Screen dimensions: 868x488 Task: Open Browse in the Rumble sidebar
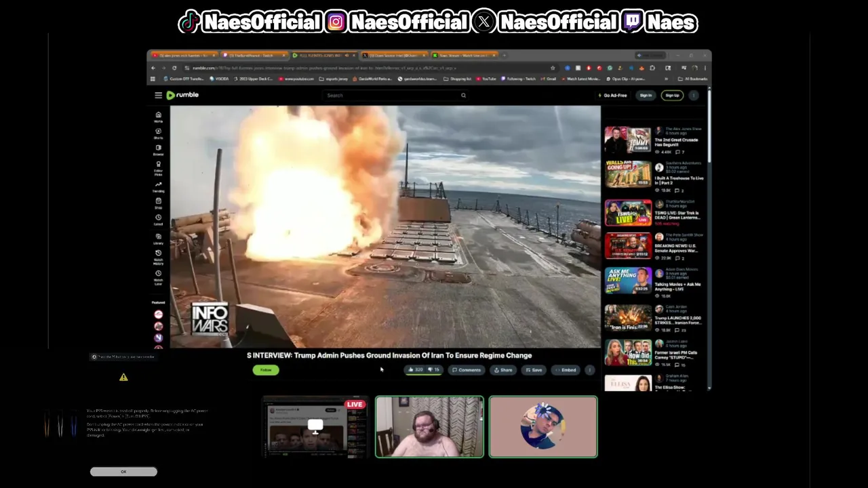(x=158, y=150)
